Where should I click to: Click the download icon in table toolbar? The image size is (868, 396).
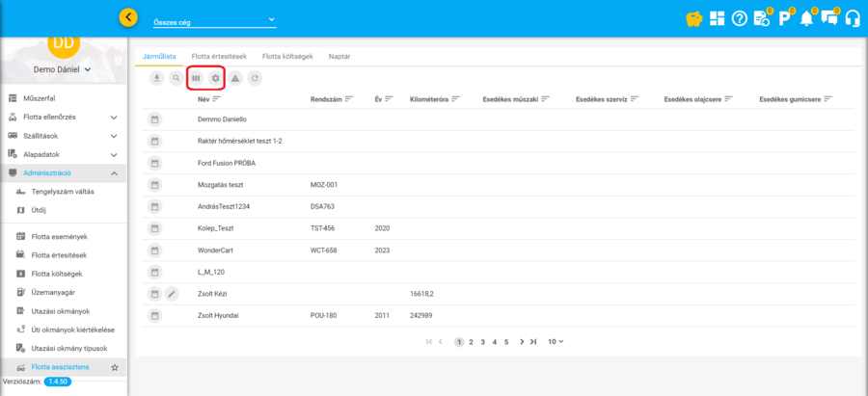(156, 78)
